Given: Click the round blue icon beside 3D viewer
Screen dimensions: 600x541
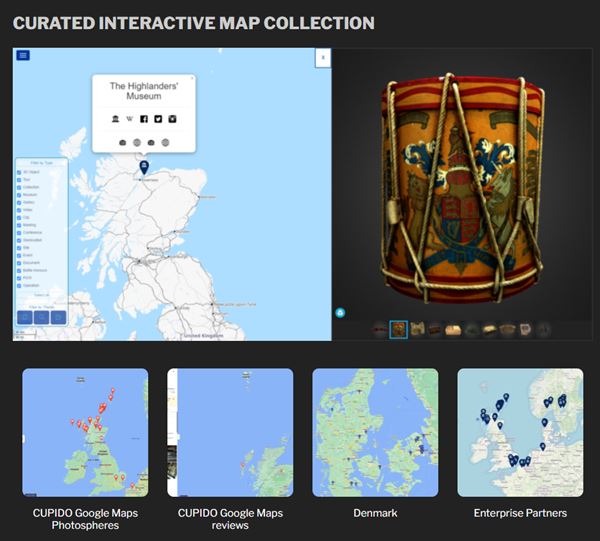Looking at the screenshot, I should click(341, 313).
